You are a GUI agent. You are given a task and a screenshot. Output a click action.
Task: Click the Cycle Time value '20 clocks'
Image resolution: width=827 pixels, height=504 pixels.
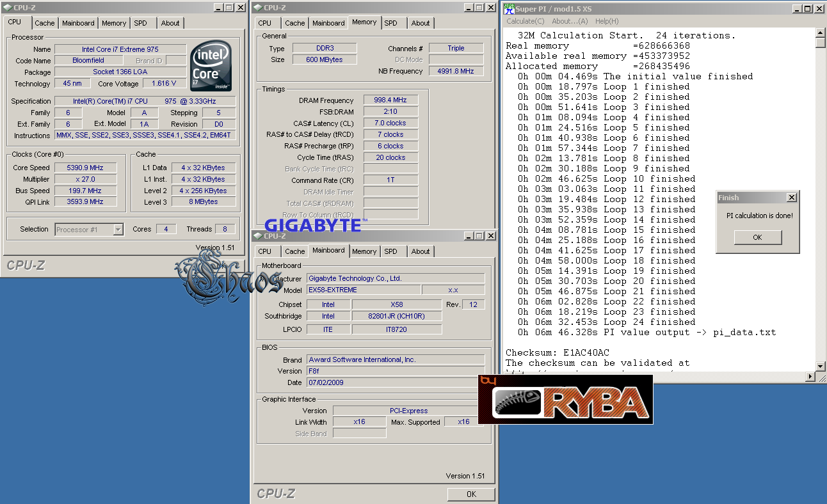(390, 157)
